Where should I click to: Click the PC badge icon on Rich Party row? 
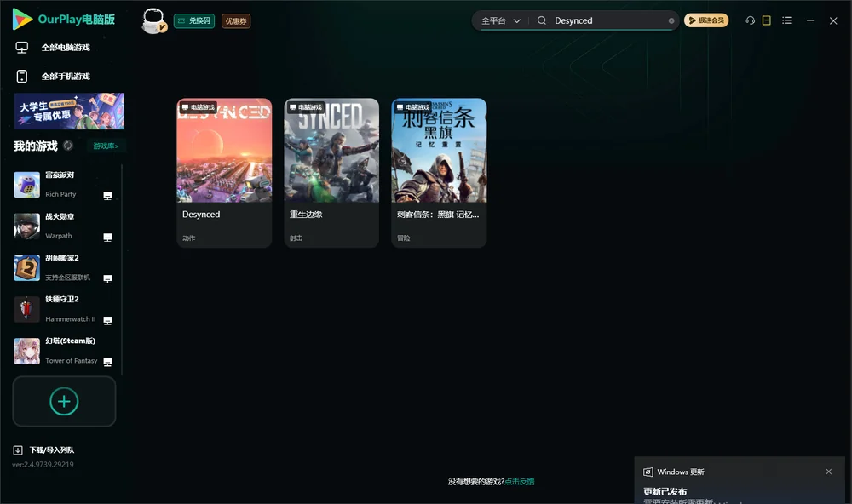(x=107, y=196)
